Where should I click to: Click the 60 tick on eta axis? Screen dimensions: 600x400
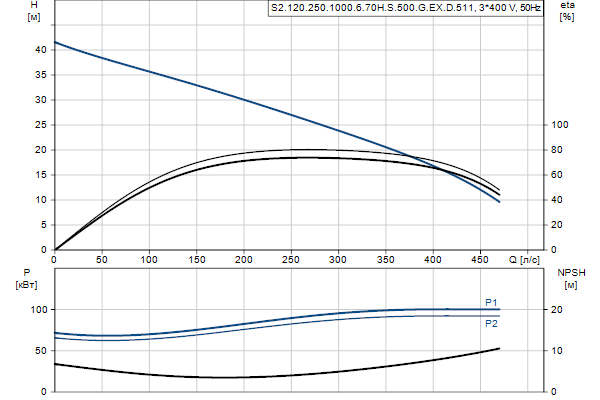[x=560, y=175]
